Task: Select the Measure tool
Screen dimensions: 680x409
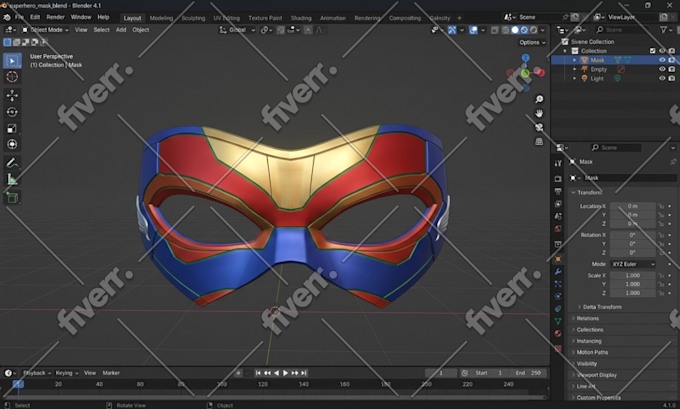Action: (12, 180)
